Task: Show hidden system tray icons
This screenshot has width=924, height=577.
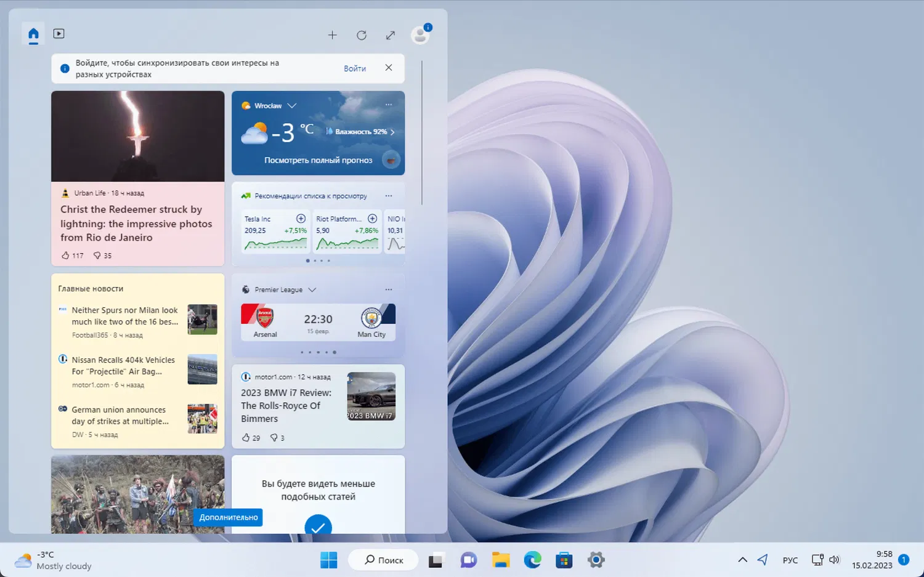Action: (x=742, y=560)
